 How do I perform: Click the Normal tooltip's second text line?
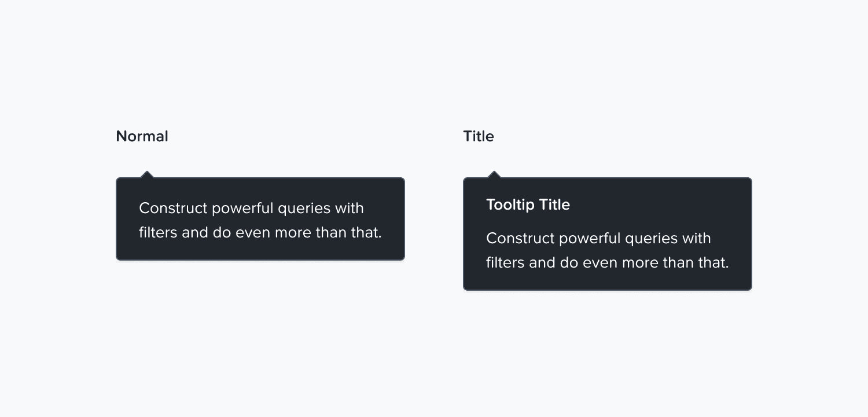click(259, 232)
